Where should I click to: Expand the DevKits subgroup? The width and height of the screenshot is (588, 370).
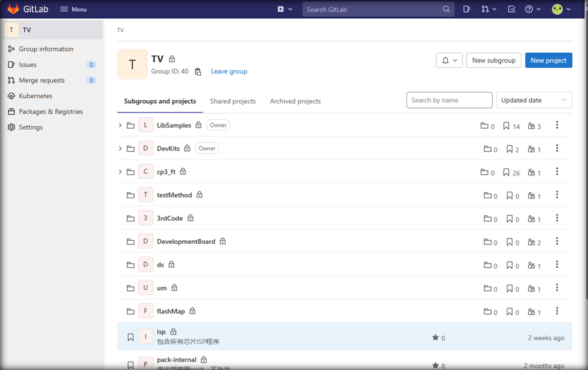click(120, 149)
